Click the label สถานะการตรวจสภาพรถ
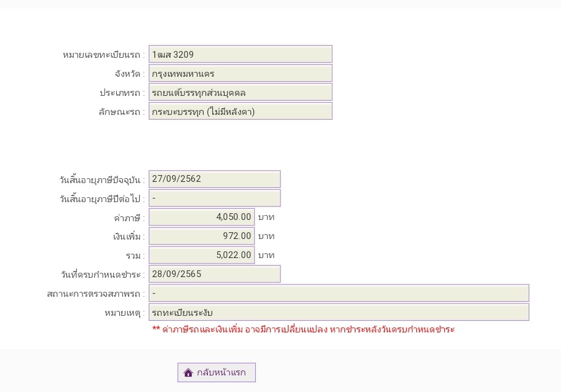Screen dimensions: 561x392 pyautogui.click(x=95, y=294)
